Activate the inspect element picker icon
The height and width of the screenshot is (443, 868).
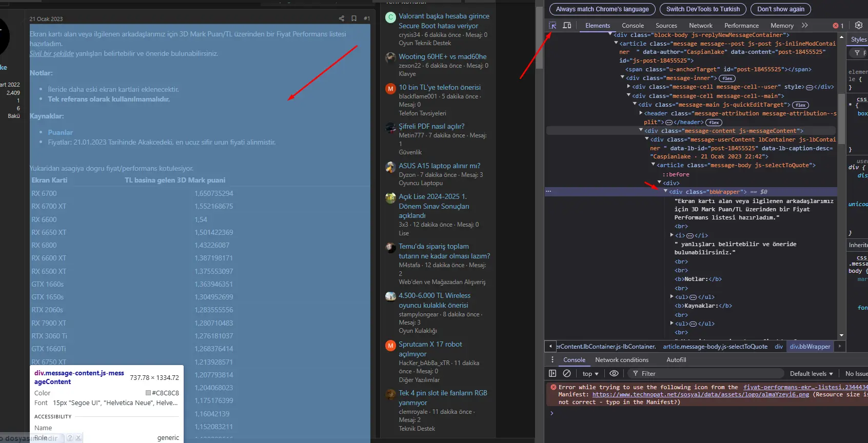pyautogui.click(x=553, y=25)
